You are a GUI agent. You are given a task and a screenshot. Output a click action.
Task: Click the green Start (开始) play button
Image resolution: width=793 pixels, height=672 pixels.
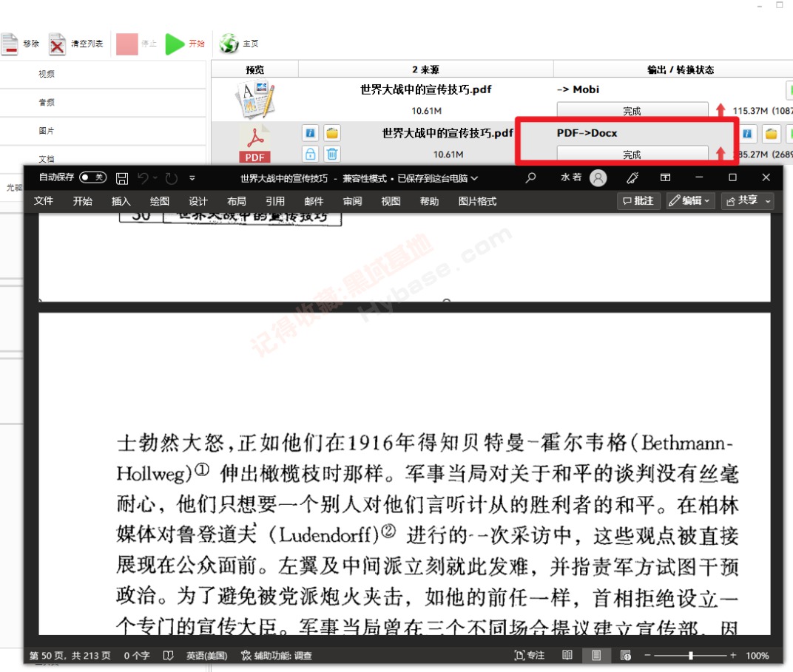(175, 44)
